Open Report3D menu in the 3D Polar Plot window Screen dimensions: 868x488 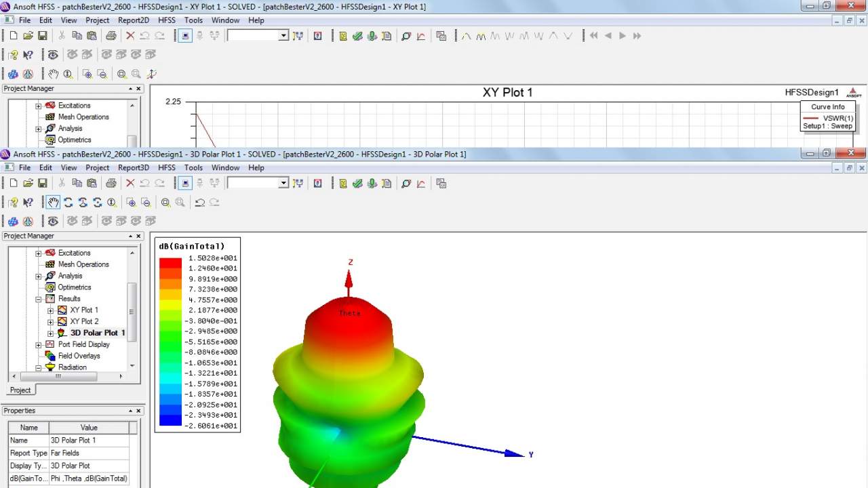[134, 167]
